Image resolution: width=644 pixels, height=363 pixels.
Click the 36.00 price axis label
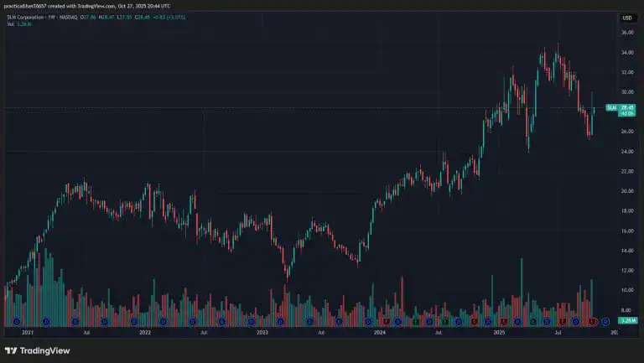pyautogui.click(x=626, y=33)
